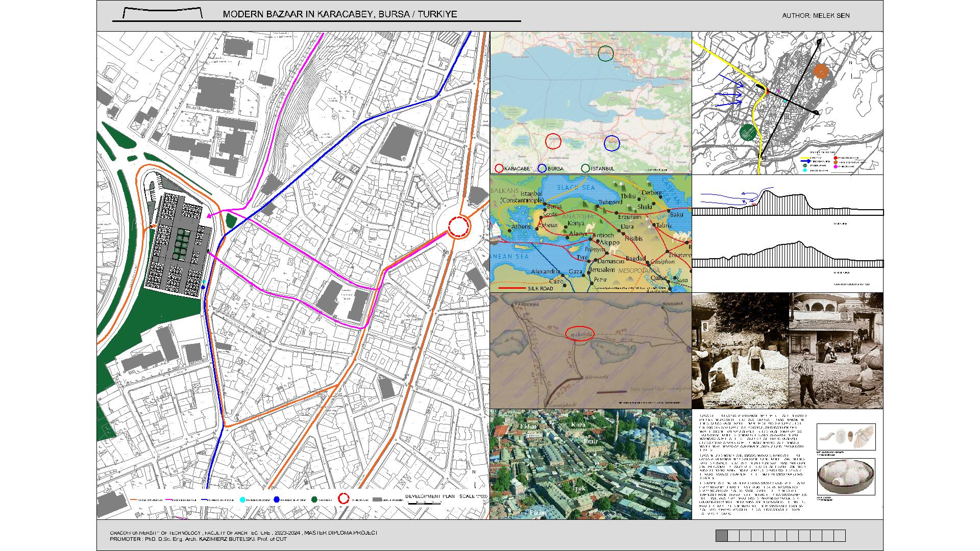The image size is (980, 551).
Task: Click the last empty page indicator box
Action: (x=840, y=536)
